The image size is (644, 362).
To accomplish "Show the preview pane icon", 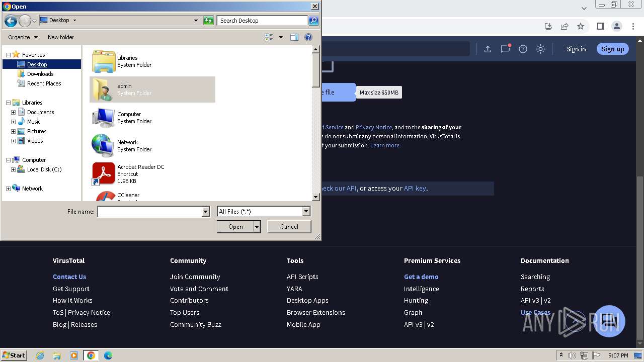I will point(294,37).
